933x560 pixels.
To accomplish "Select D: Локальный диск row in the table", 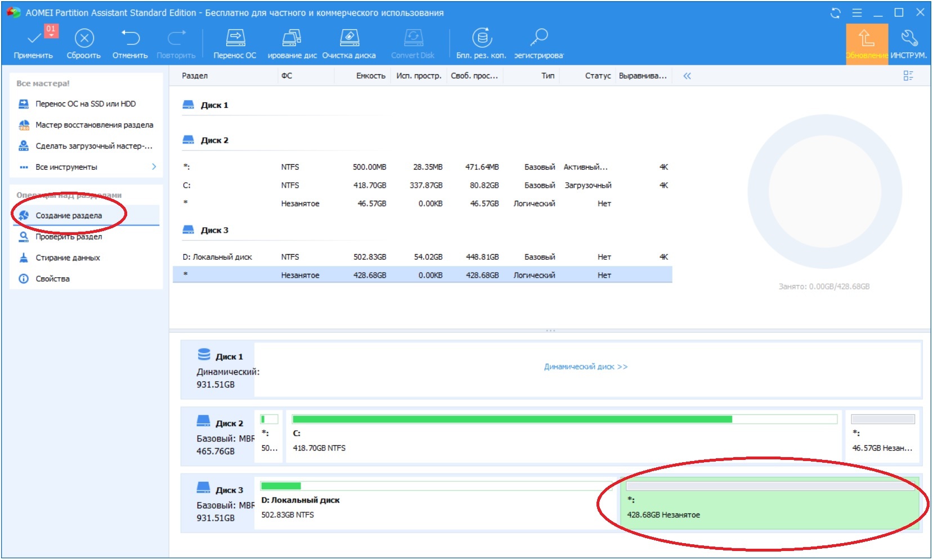I will click(423, 257).
